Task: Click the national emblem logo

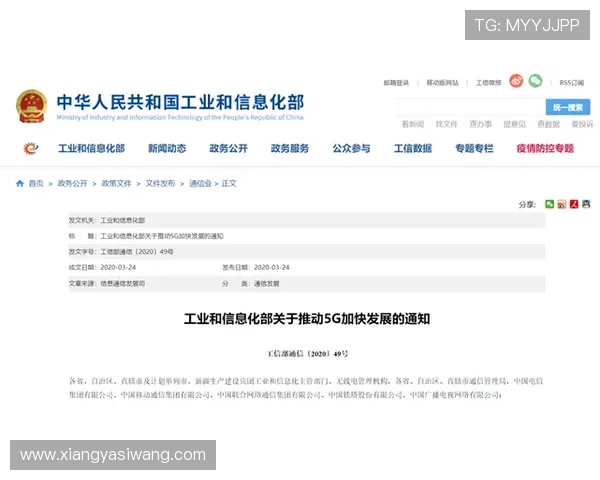Action: click(x=31, y=106)
